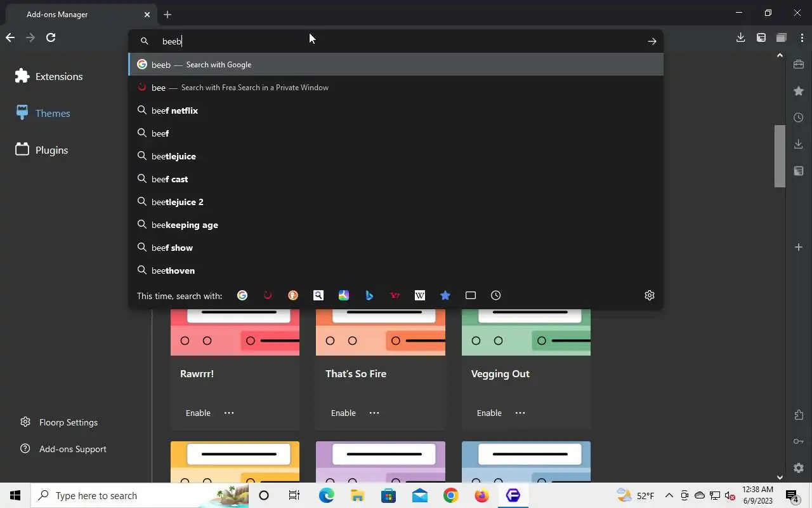Choose the 'beef cast' suggestion
Viewport: 812px width, 508px height.
coord(396,179)
